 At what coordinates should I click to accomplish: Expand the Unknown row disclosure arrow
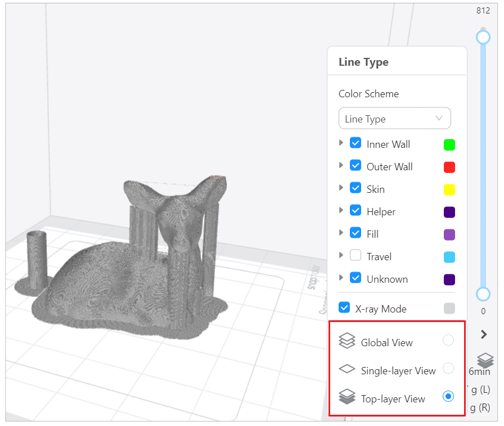[x=341, y=278]
